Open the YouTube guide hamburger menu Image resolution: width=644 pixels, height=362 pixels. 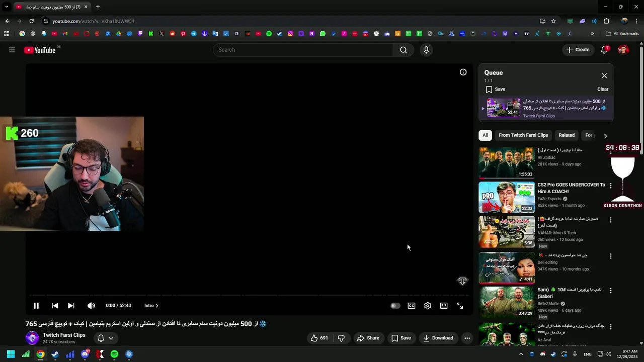point(12,50)
